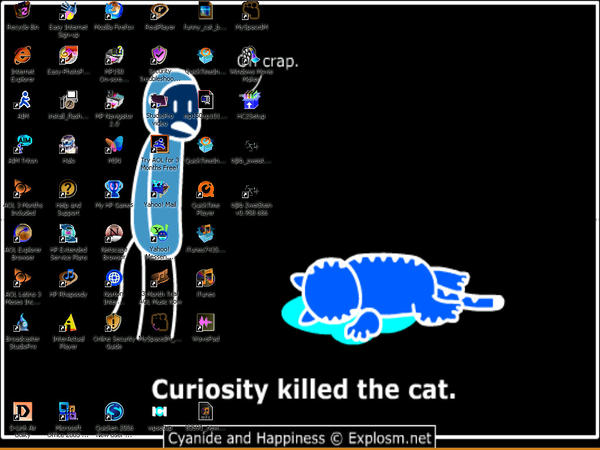This screenshot has height=450, width=600.
Task: Click Try AOL for 3 Months Free icon
Action: (160, 145)
